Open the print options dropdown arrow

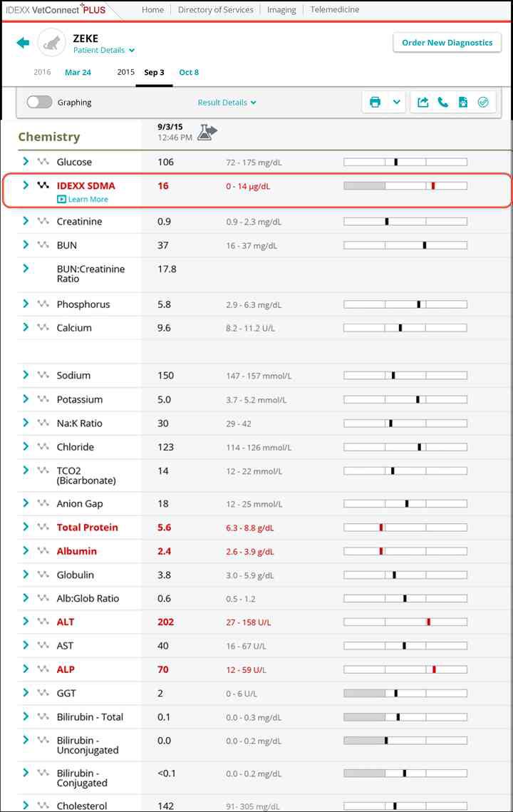click(397, 103)
